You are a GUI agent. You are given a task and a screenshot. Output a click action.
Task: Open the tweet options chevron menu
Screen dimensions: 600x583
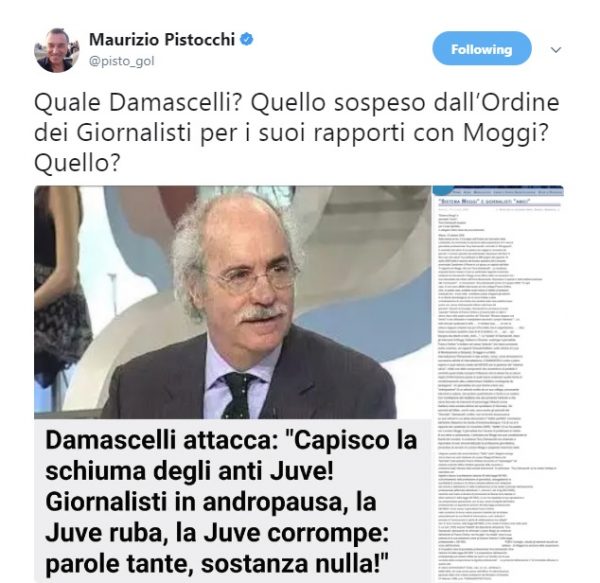[x=556, y=50]
